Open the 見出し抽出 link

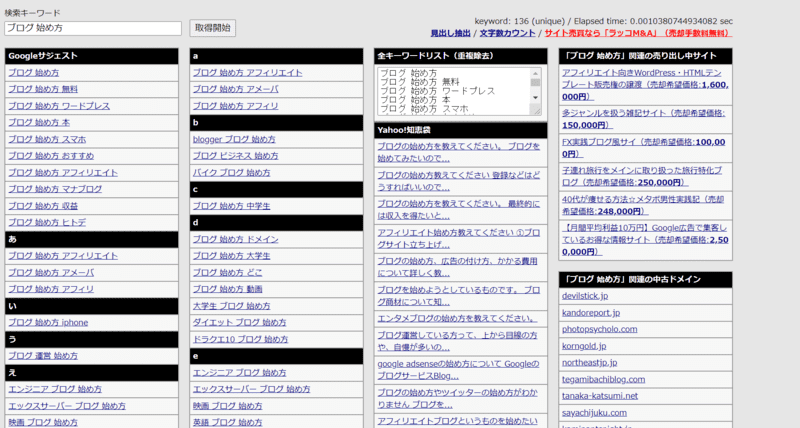[451, 33]
